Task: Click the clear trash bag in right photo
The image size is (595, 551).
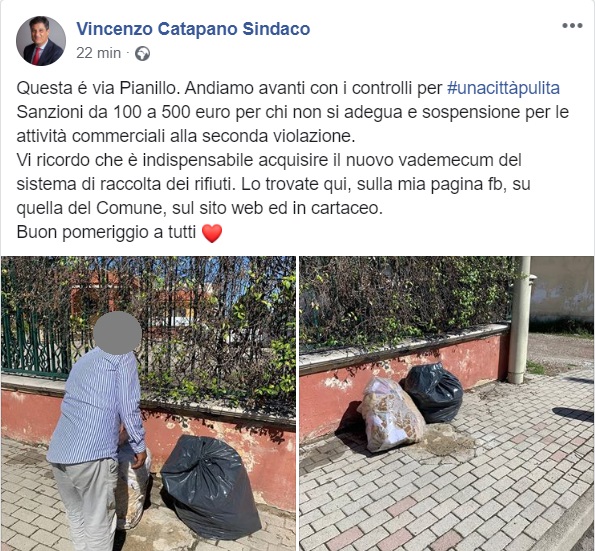Action: (x=391, y=414)
